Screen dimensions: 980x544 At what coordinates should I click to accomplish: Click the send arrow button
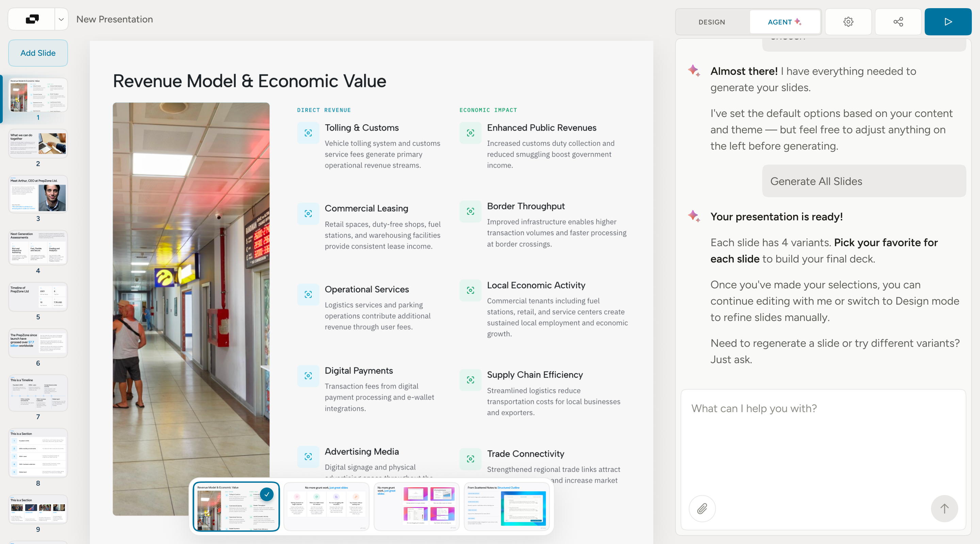click(x=944, y=508)
